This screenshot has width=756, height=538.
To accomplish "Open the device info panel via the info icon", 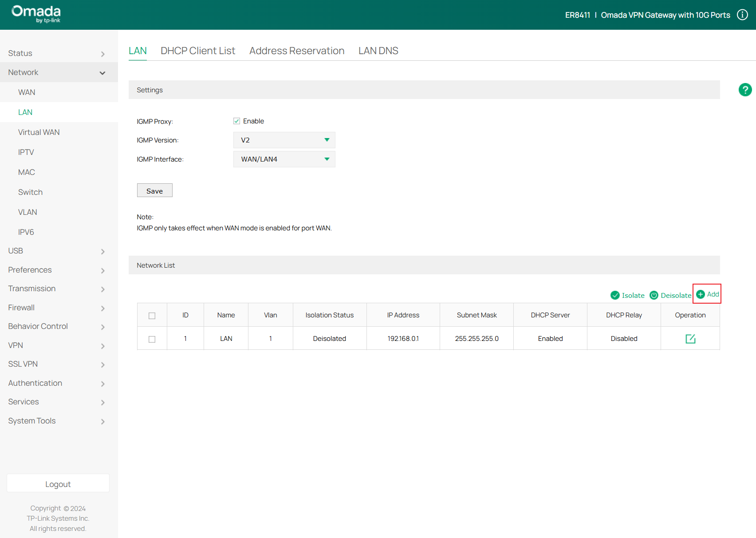I will [742, 15].
